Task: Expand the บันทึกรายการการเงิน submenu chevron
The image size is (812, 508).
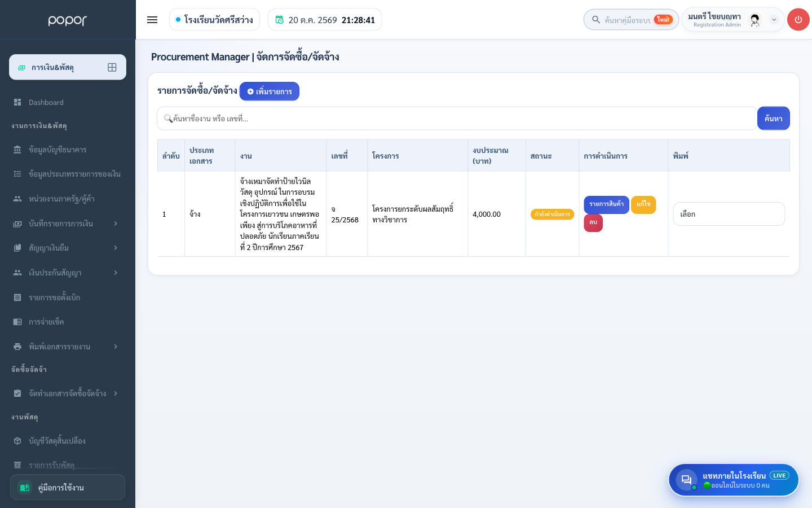Action: (x=116, y=224)
